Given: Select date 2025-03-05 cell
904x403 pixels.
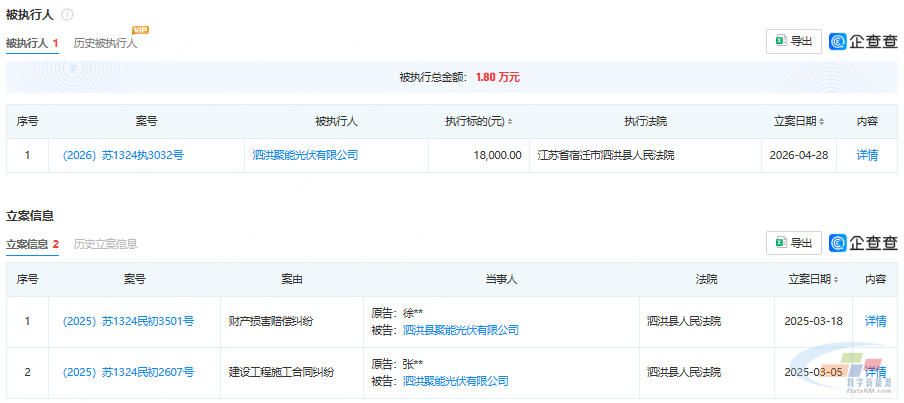Looking at the screenshot, I should coord(814,372).
